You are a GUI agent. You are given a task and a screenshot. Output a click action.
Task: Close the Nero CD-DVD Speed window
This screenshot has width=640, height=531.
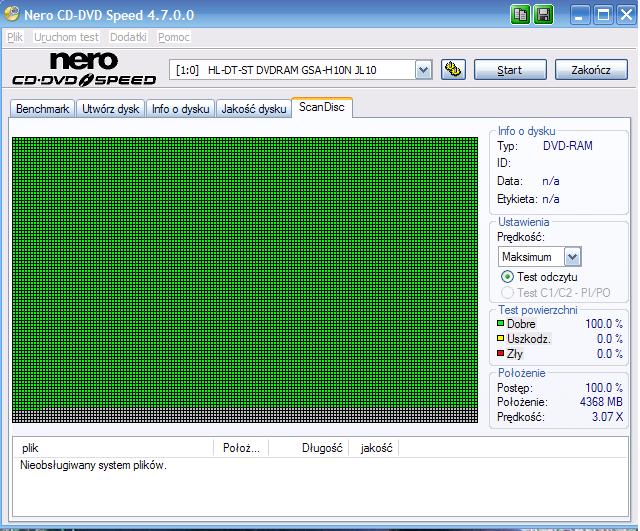pos(627,15)
